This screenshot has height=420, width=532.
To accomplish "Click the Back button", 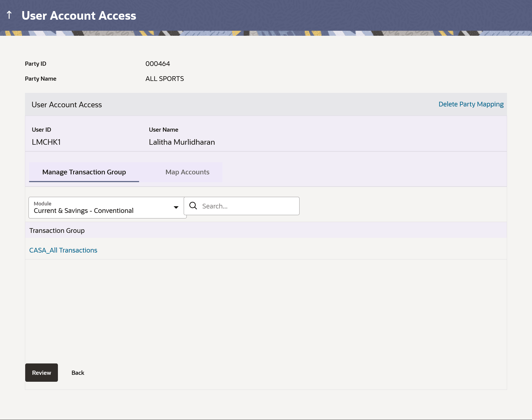I will point(78,373).
